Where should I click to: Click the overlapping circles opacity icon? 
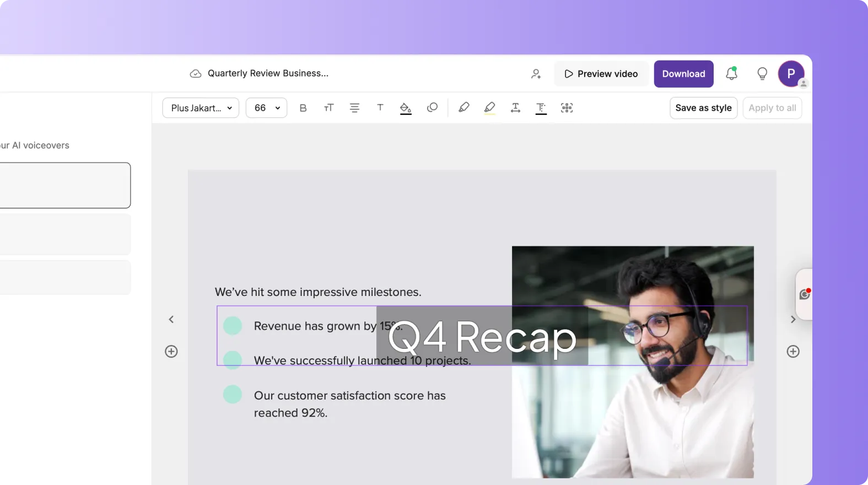coord(432,107)
